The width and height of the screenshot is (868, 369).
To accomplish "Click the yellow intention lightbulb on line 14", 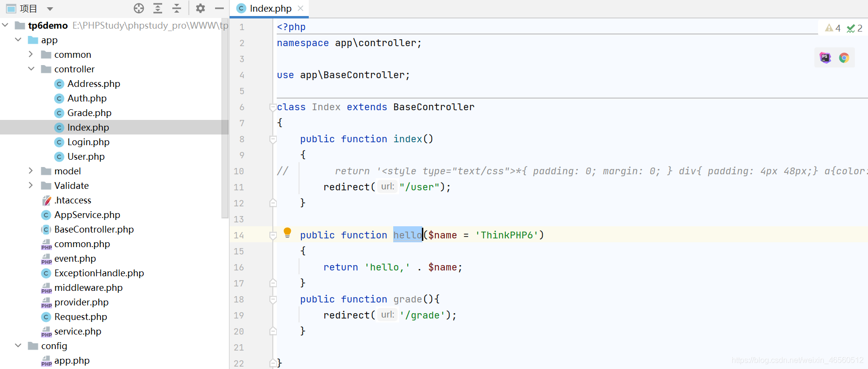I will click(x=287, y=233).
